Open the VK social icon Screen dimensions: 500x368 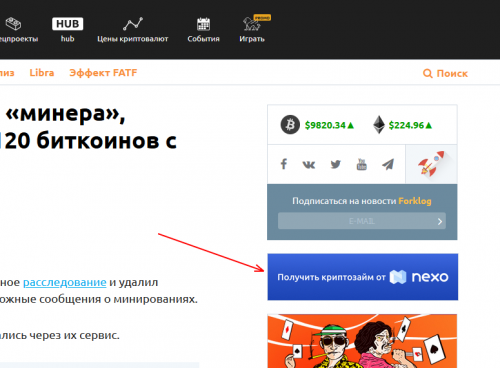pyautogui.click(x=309, y=165)
